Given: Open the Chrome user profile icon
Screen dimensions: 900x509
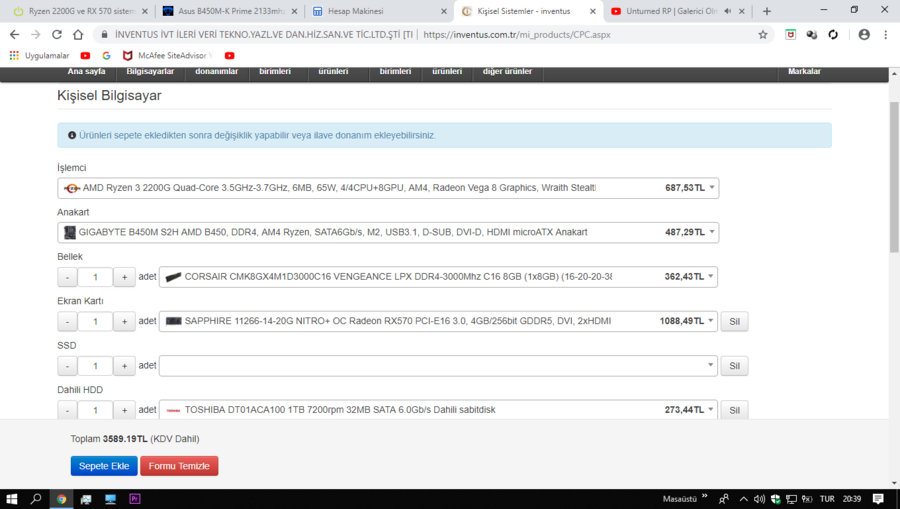Looking at the screenshot, I should (x=864, y=34).
